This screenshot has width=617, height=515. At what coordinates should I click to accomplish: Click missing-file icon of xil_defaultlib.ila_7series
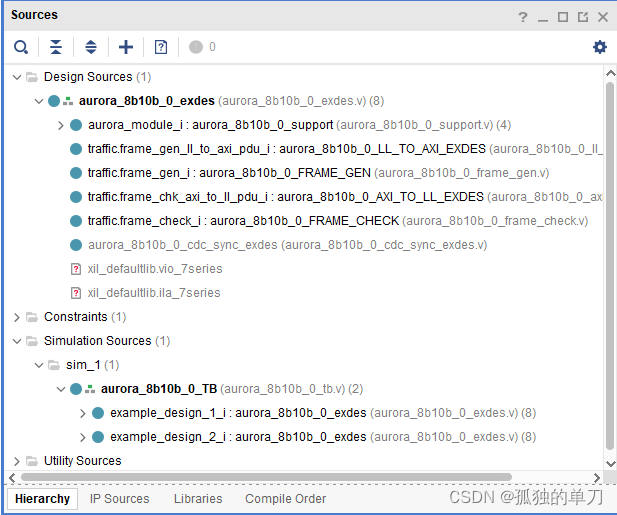(76, 293)
